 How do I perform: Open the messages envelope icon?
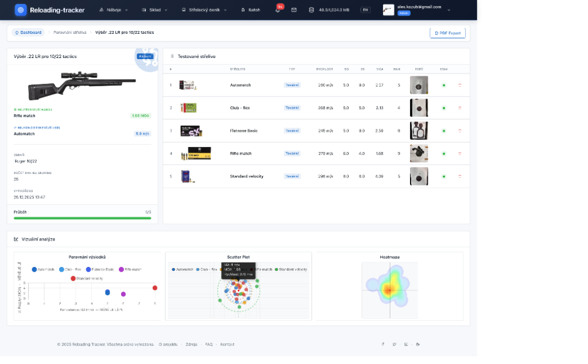pyautogui.click(x=294, y=10)
